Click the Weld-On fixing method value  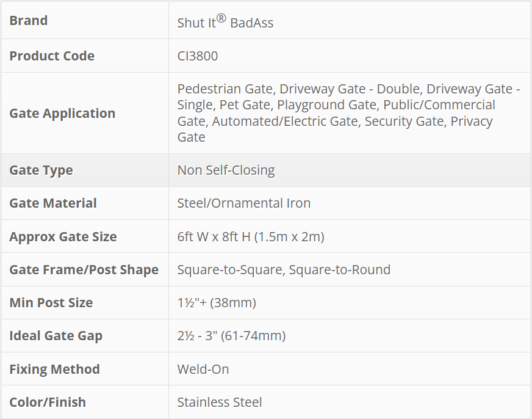pyautogui.click(x=203, y=370)
